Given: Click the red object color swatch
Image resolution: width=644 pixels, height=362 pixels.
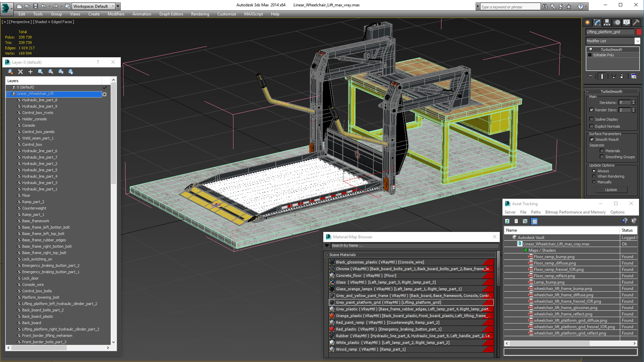Looking at the screenshot, I should [638, 32].
